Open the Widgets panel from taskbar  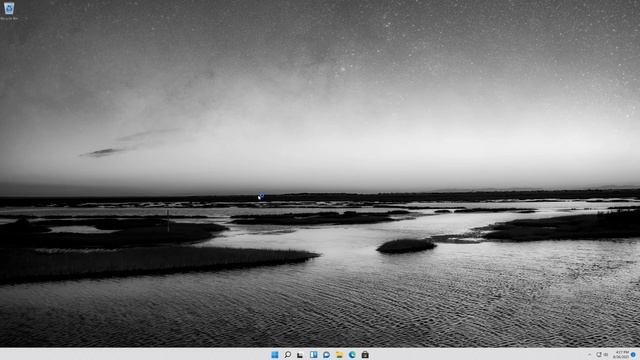click(x=313, y=355)
